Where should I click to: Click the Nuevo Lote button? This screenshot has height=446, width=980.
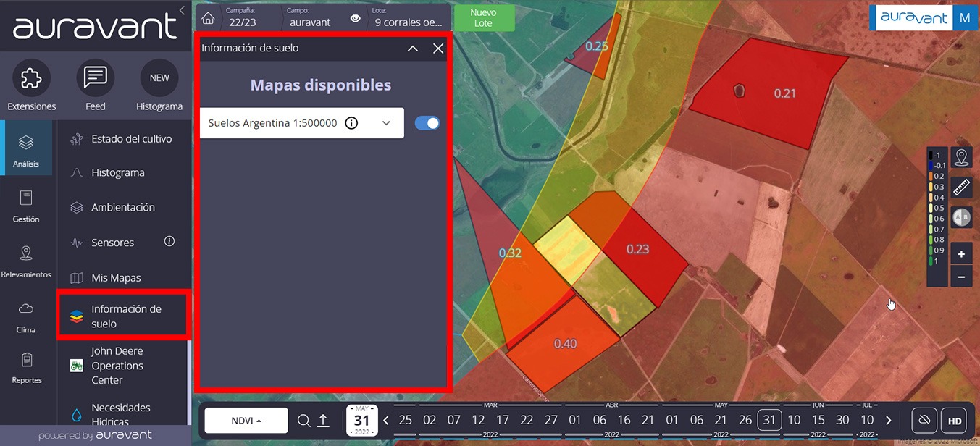pyautogui.click(x=483, y=18)
